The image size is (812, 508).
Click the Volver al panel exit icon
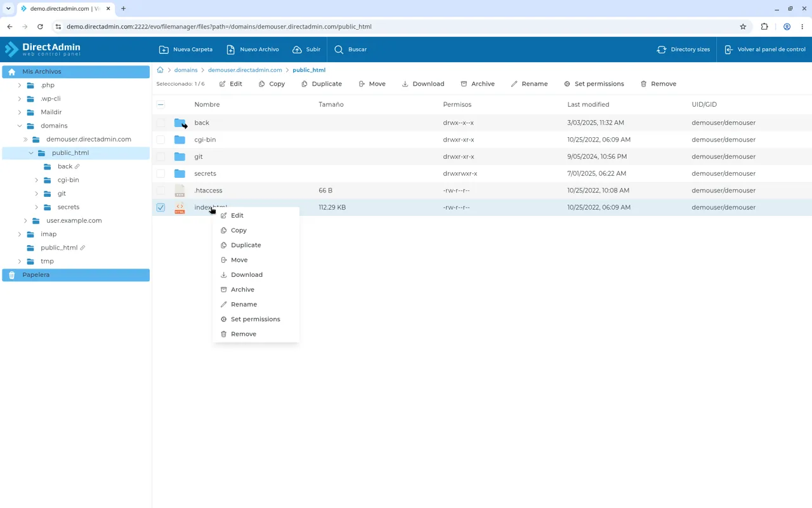click(728, 50)
